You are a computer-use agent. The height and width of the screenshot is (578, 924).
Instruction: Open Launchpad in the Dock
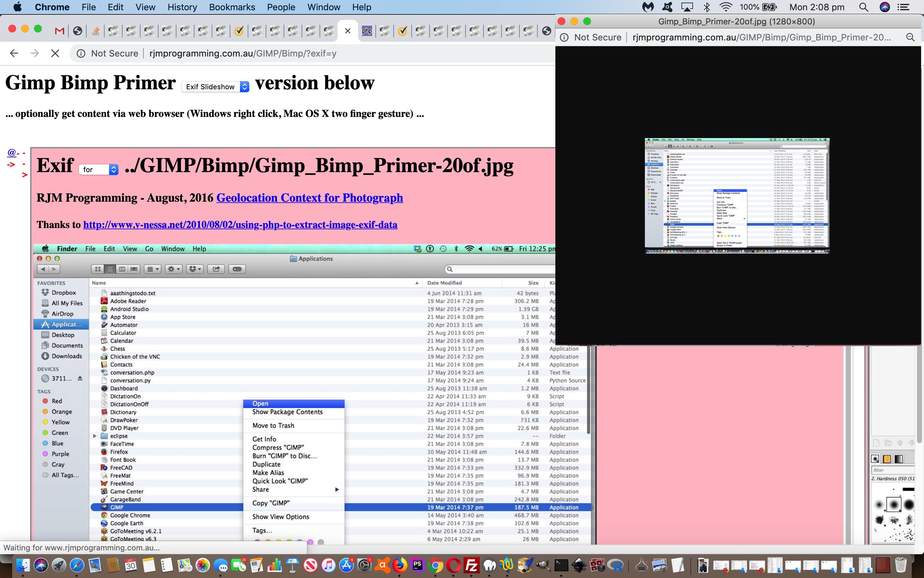[x=59, y=565]
